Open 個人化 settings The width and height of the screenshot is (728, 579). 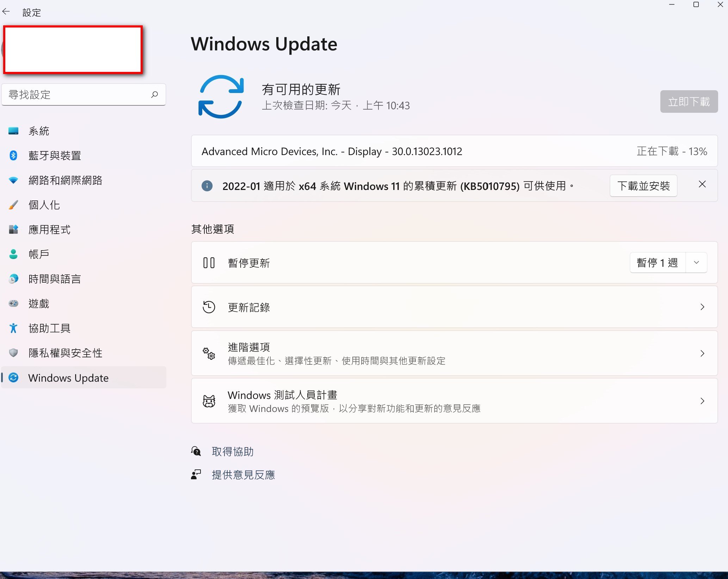pyautogui.click(x=84, y=205)
